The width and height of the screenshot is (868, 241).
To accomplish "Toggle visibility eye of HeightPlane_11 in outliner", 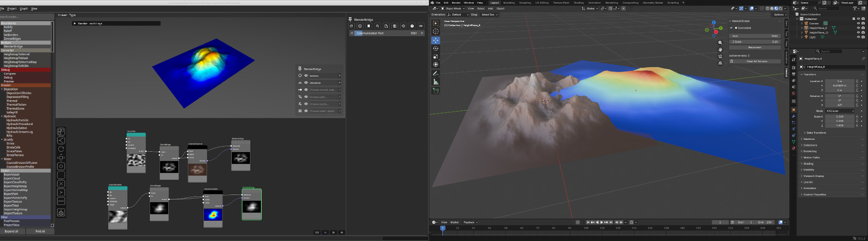I will tap(859, 32).
